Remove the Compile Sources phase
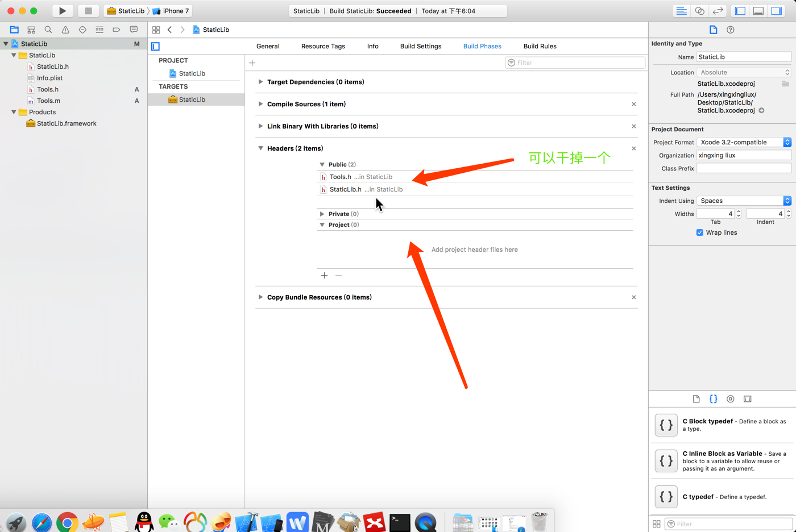 (x=633, y=104)
